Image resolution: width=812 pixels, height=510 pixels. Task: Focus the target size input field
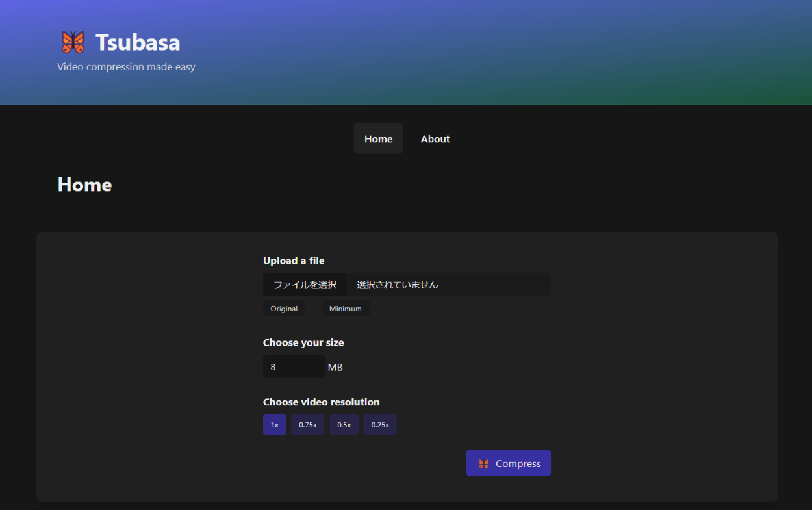coord(294,367)
